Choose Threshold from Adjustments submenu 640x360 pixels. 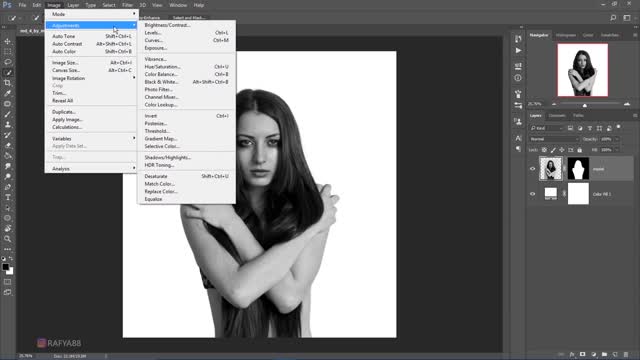(187, 131)
